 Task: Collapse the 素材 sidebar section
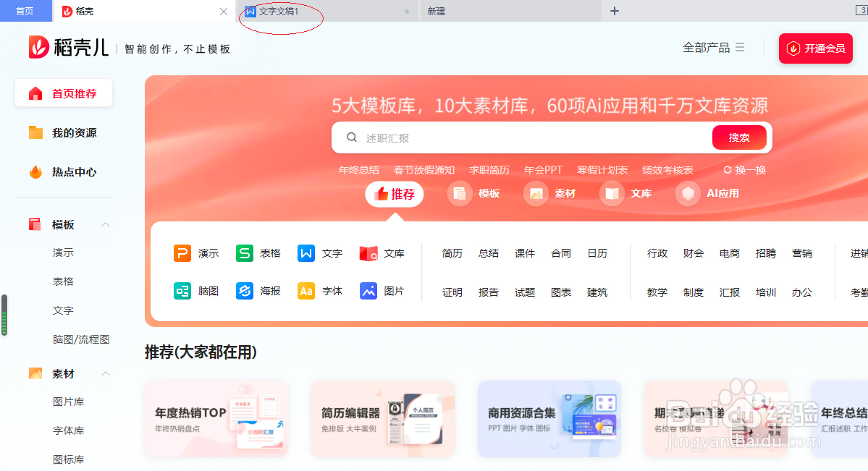pyautogui.click(x=106, y=373)
